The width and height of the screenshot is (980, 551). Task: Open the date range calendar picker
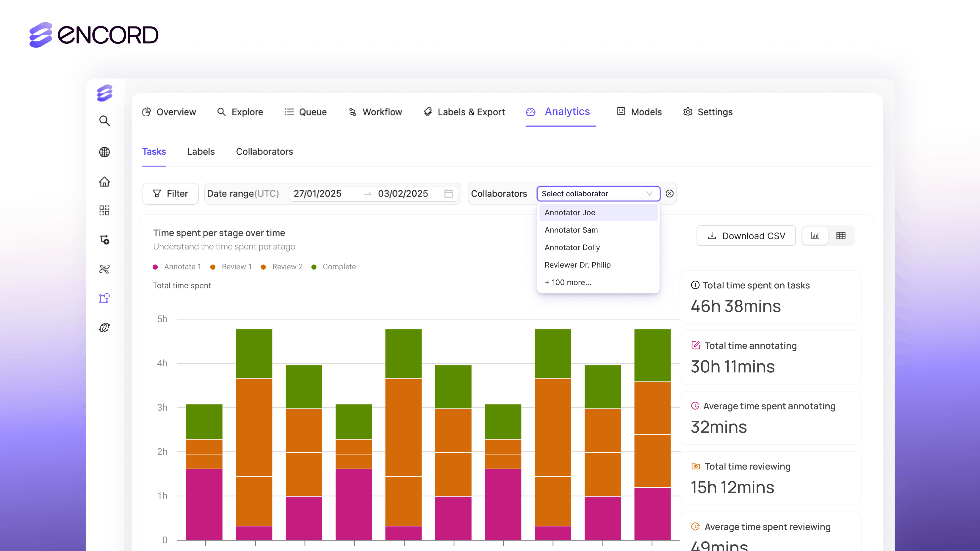(x=449, y=194)
